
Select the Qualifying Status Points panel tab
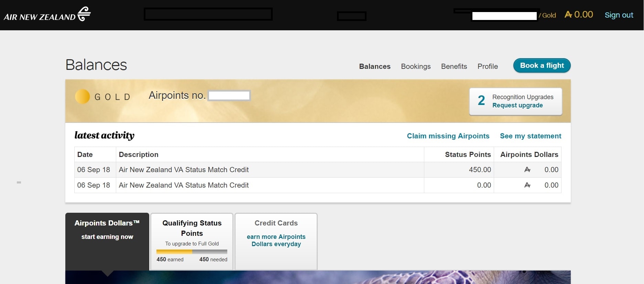click(192, 242)
